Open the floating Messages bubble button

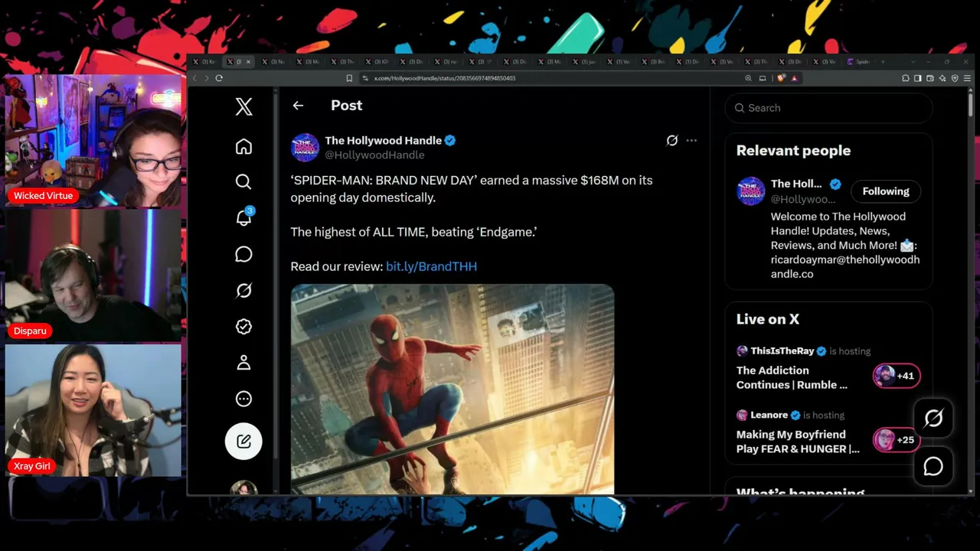point(933,466)
